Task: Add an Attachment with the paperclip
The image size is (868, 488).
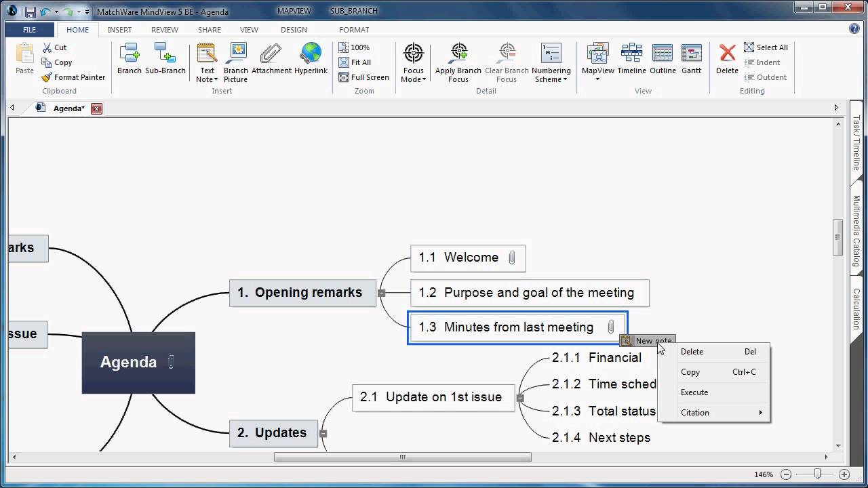Action: click(271, 58)
